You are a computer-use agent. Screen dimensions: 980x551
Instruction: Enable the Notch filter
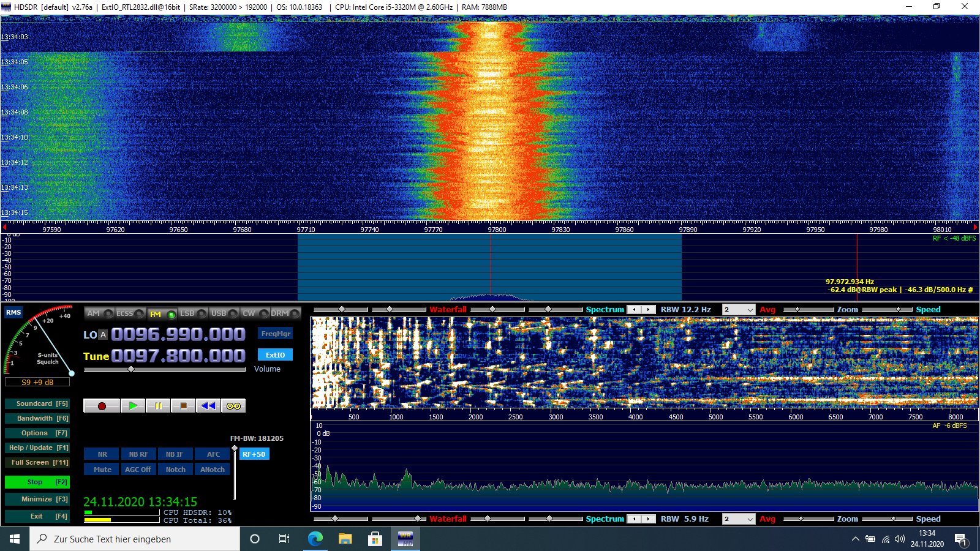(175, 470)
